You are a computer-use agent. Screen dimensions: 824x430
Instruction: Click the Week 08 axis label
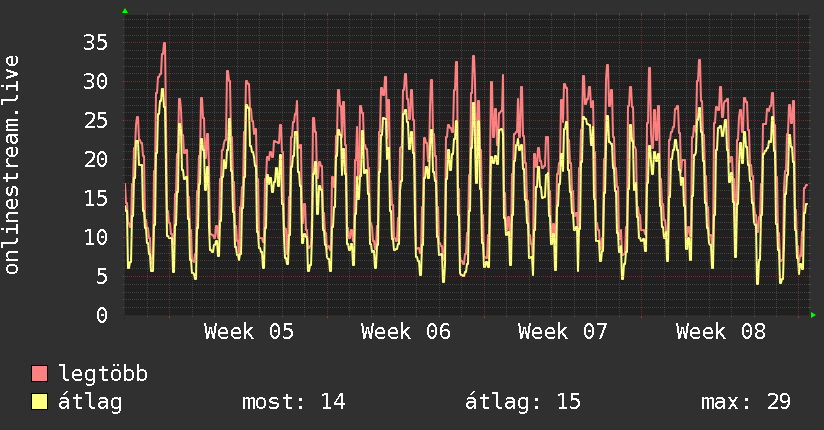pos(720,332)
